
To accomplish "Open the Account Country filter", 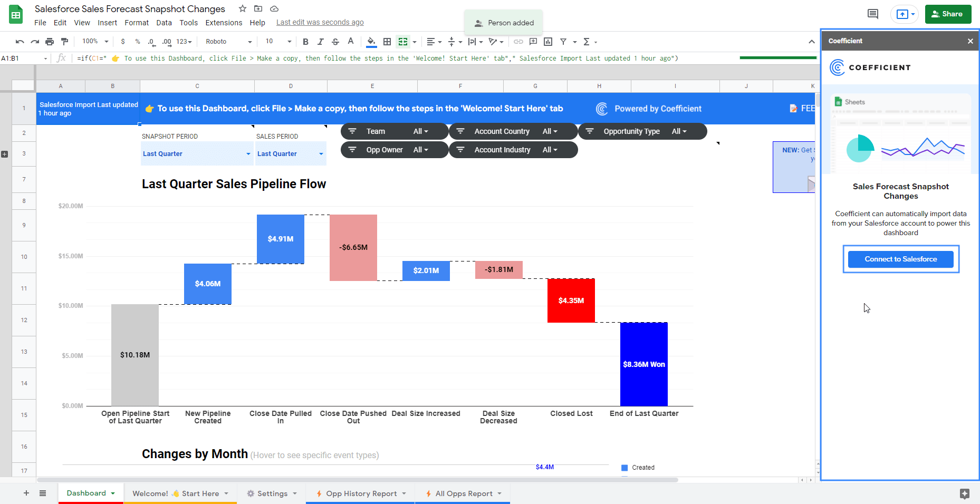I will pos(513,131).
